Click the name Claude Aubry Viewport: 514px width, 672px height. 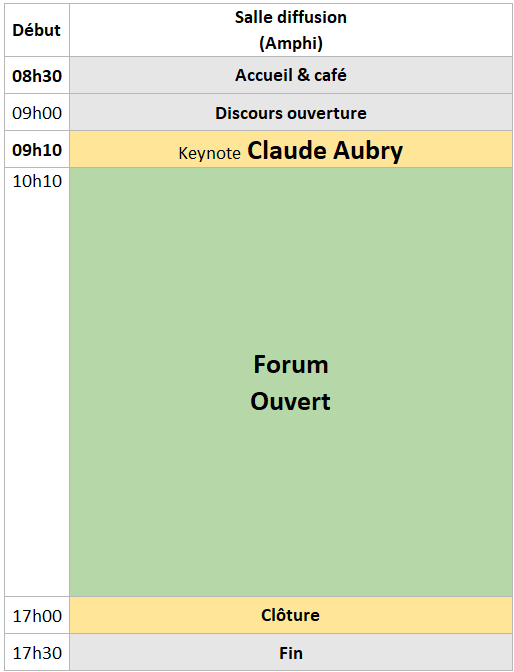[x=325, y=151]
